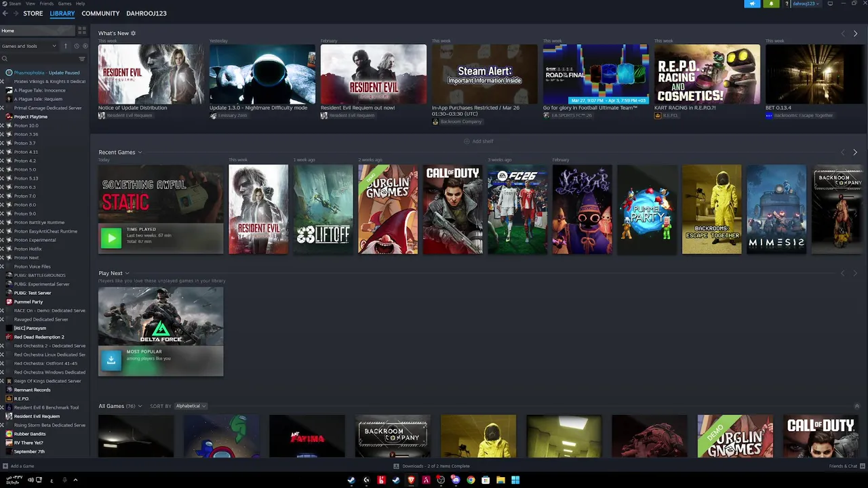Screen dimensions: 868x488
Task: Select Red Dead Redemption 2 in sidebar
Action: click(x=44, y=337)
